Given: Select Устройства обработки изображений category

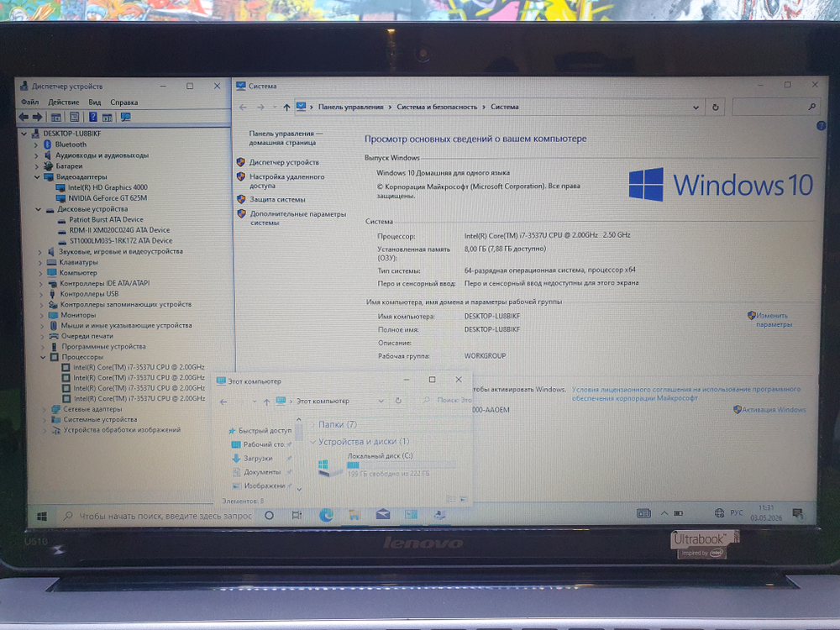Looking at the screenshot, I should 122,430.
